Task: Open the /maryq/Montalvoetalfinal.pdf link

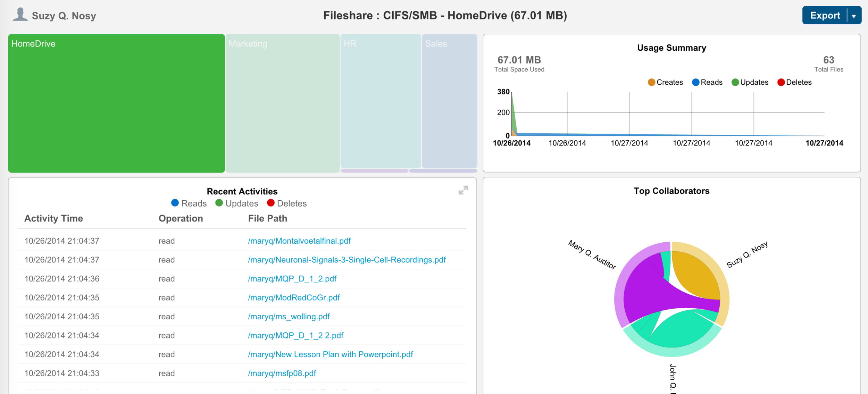Action: [299, 241]
